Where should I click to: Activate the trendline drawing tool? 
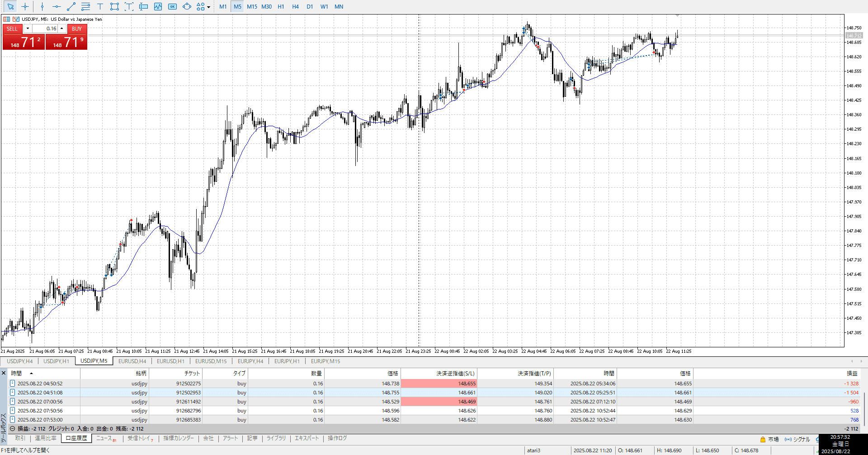pyautogui.click(x=71, y=6)
